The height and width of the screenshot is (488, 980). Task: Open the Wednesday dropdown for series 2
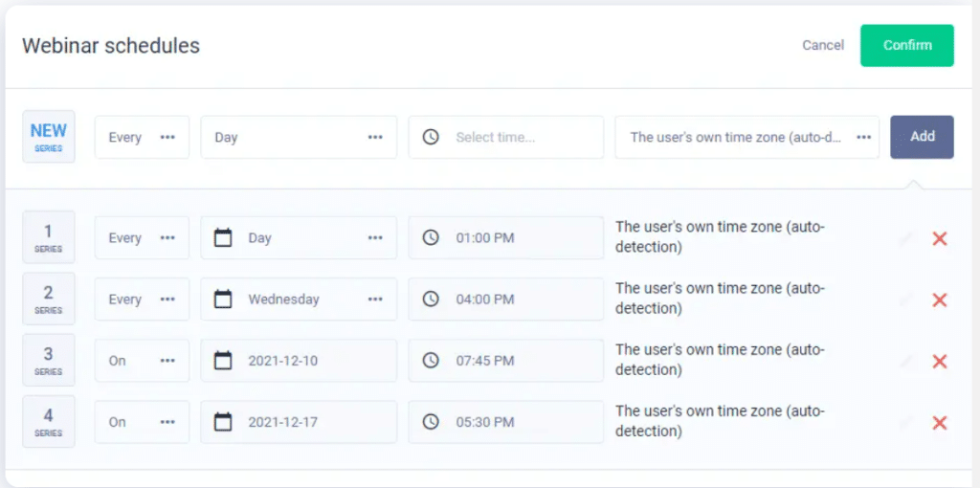(299, 299)
